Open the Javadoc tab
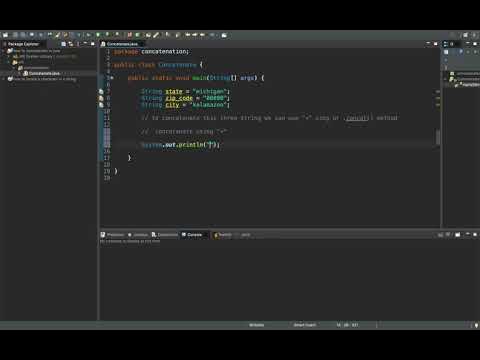480x360 pixels. click(138, 235)
